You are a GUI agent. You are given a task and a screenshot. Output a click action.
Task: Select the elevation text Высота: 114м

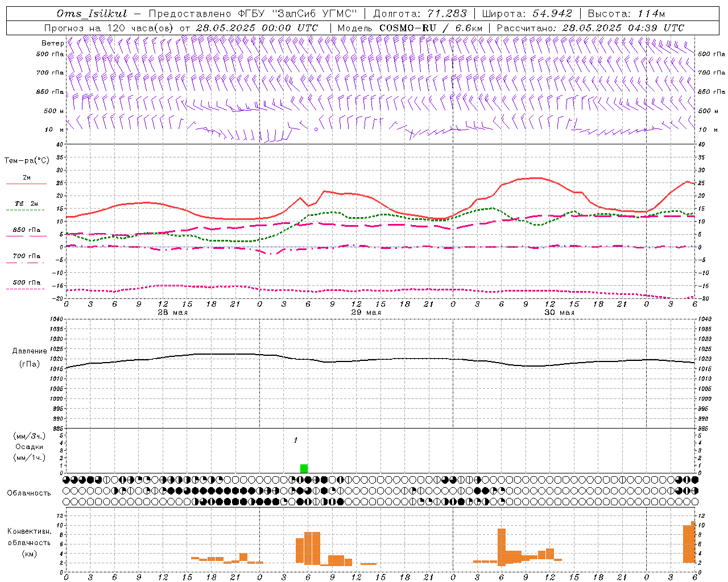626,14
